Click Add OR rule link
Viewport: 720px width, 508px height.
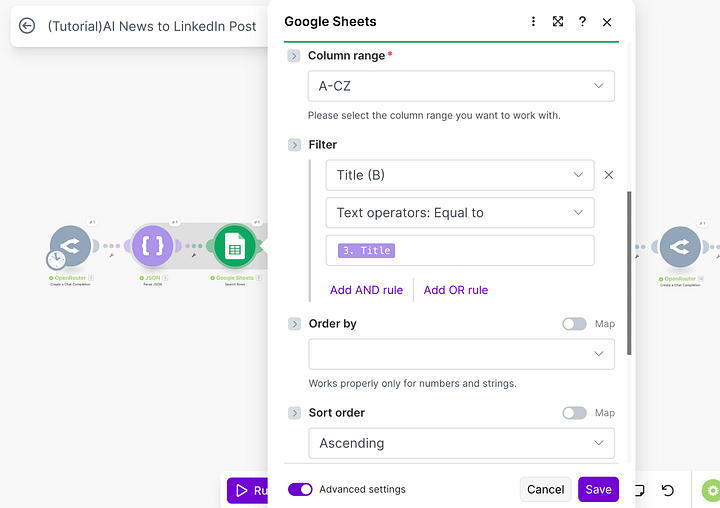[x=456, y=290]
